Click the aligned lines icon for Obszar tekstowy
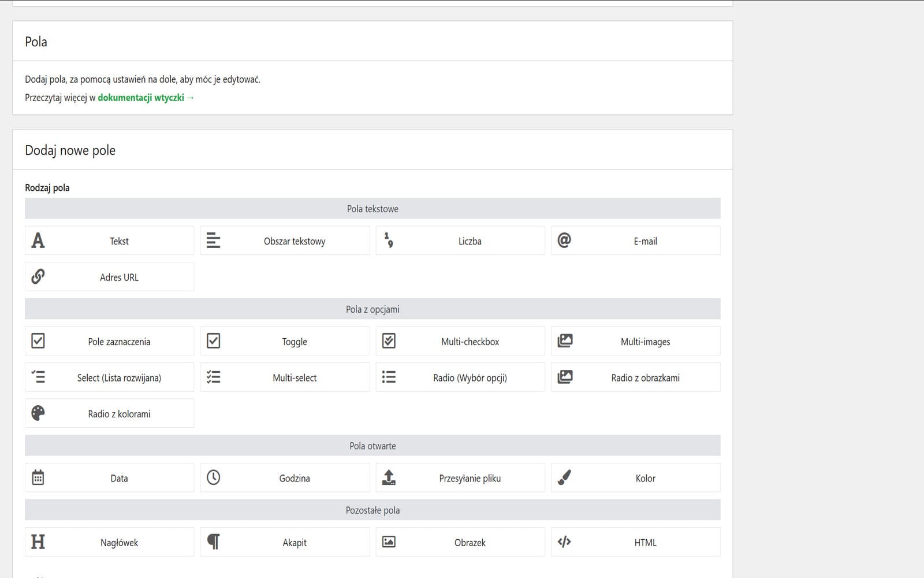 (214, 240)
